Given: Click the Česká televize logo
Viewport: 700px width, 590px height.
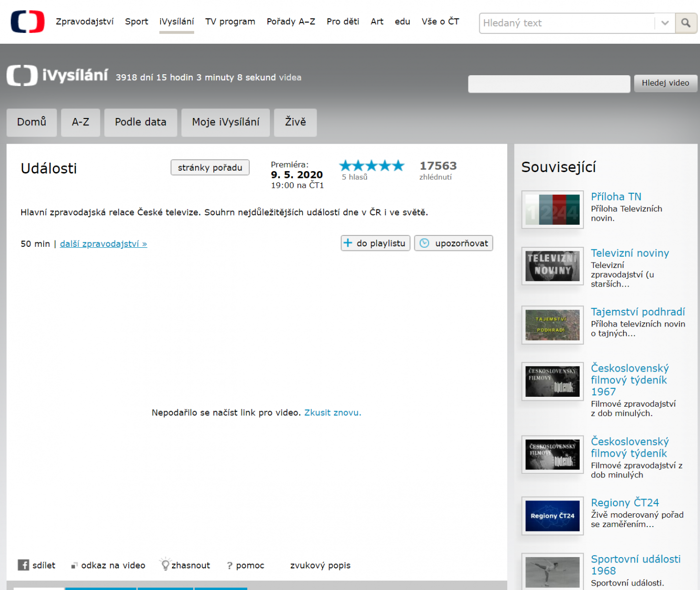Looking at the screenshot, I should click(x=28, y=22).
